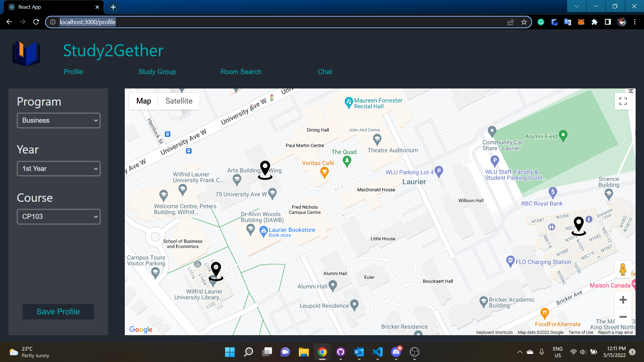
Task: Toggle fullscreen map view
Action: [623, 101]
